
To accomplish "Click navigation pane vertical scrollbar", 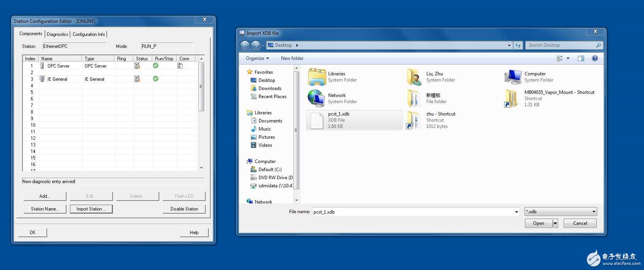I will (x=296, y=134).
